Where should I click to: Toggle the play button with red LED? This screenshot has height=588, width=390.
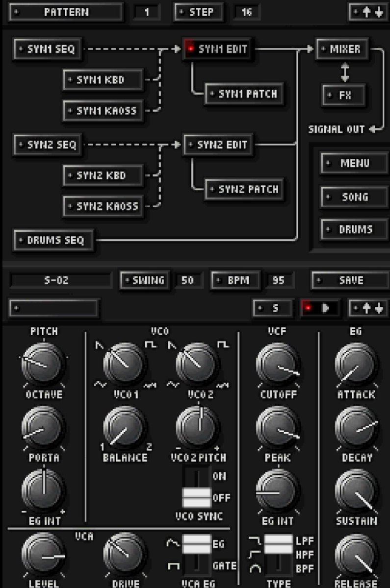tap(320, 309)
